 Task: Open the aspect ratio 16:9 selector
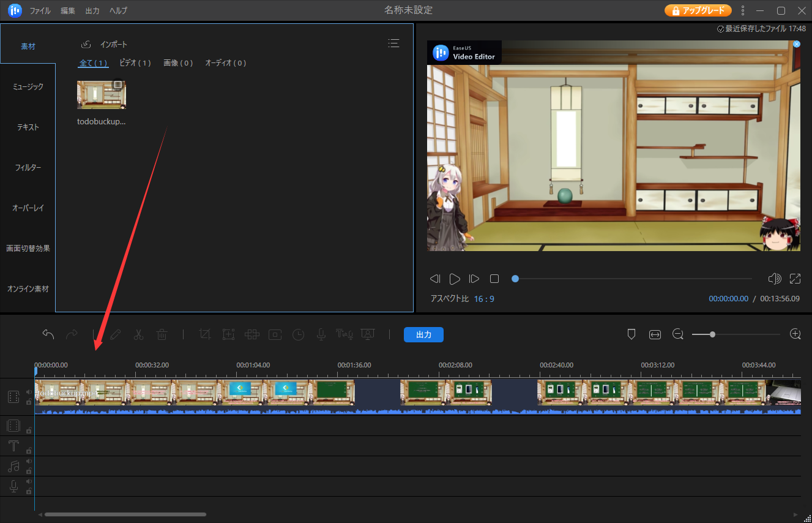(x=484, y=299)
